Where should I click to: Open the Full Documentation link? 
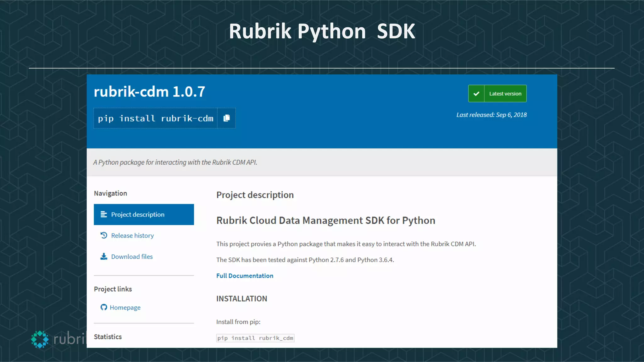(x=245, y=276)
